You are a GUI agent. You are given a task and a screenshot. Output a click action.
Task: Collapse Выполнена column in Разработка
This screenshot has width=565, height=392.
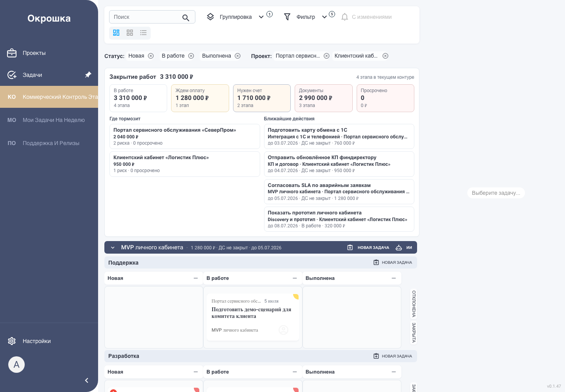394,372
